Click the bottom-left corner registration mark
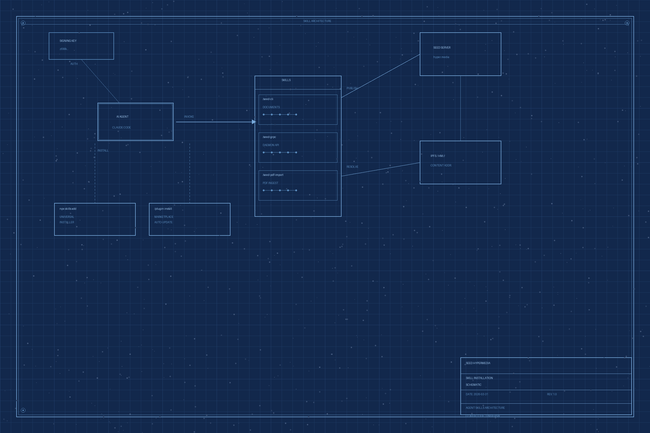This screenshot has height=433, width=650. coord(22,410)
